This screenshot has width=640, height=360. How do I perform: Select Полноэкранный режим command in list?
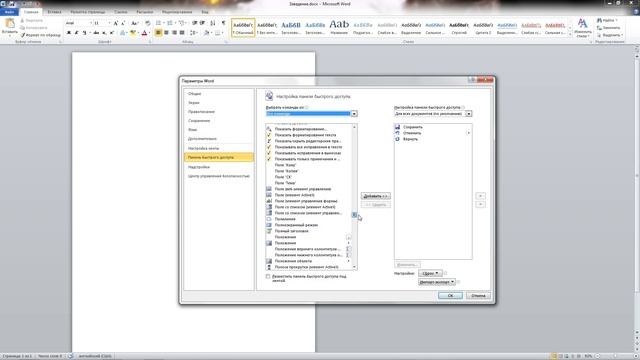[x=308, y=225]
